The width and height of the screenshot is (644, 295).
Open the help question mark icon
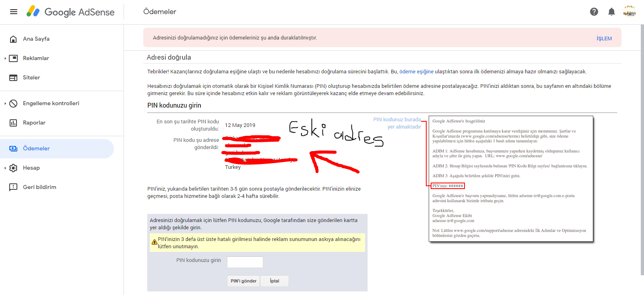coord(594,12)
